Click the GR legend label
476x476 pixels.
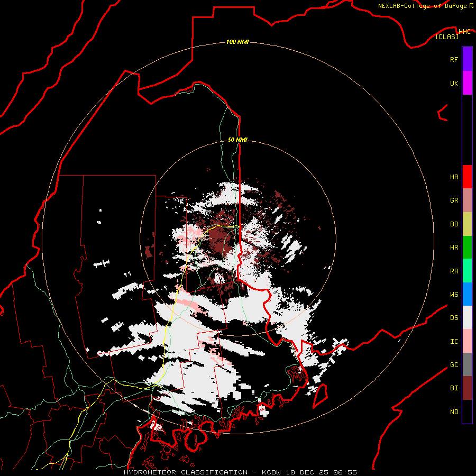454,200
